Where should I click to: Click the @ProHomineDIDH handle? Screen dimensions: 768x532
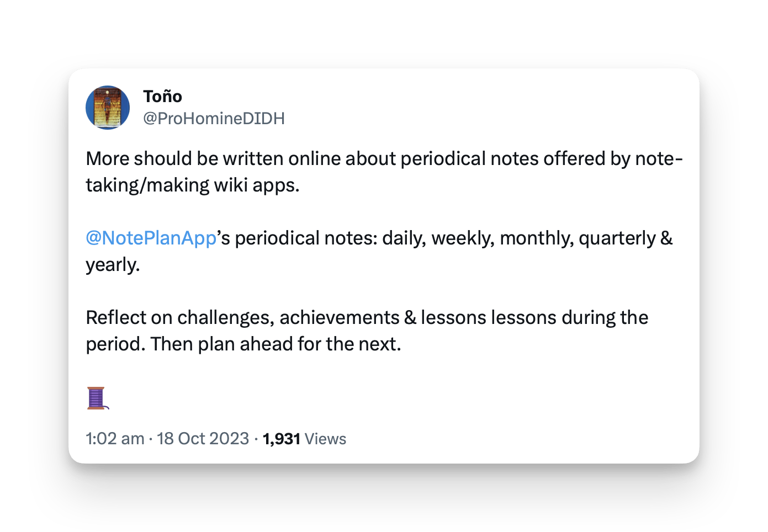214,119
